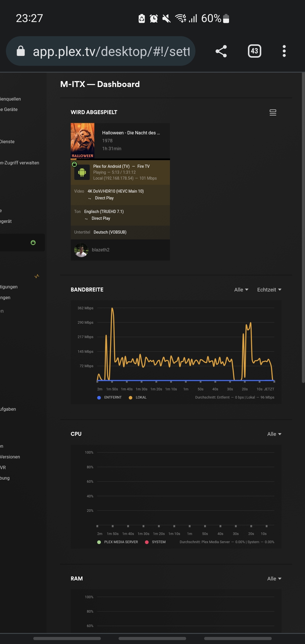Click the Englisch (TRUEHD 7.1) audio text
Screen dimensions: 305x644
(104, 212)
